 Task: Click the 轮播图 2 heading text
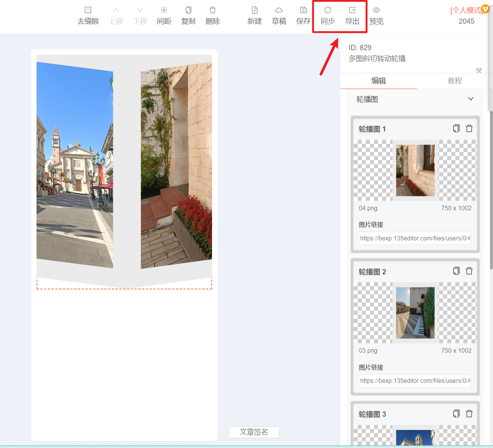tap(372, 272)
